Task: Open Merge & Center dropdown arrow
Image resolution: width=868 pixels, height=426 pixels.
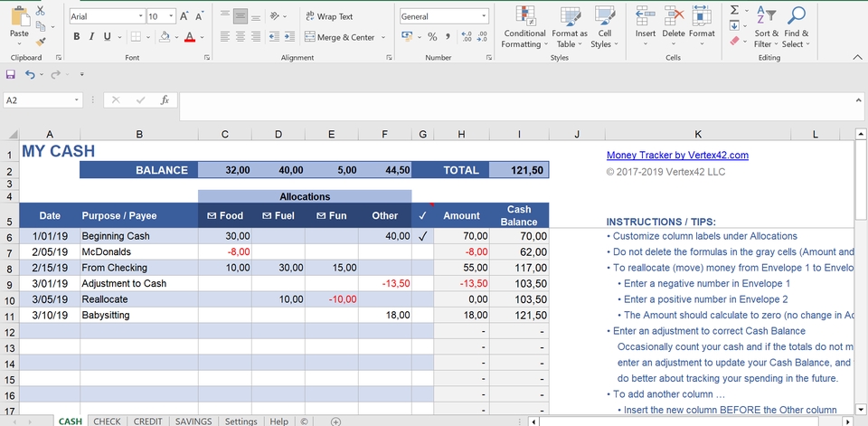Action: point(382,38)
